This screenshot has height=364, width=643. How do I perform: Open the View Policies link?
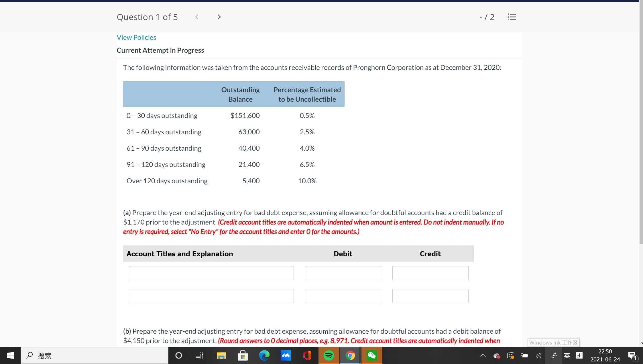[136, 37]
